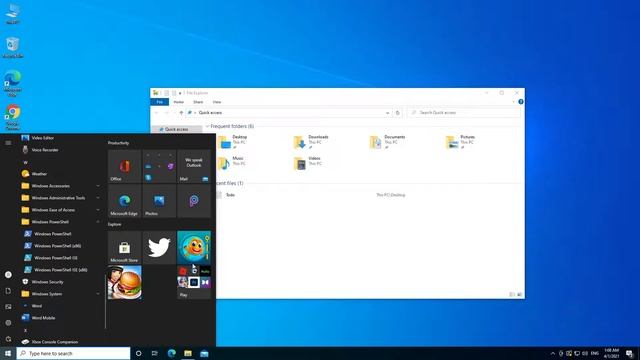The height and width of the screenshot is (360, 640).
Task: Click the Up arrow in File Explorer
Action: (x=181, y=113)
